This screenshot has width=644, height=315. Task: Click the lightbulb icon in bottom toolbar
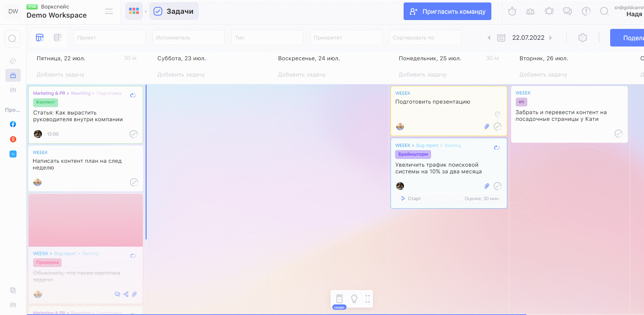pyautogui.click(x=354, y=299)
